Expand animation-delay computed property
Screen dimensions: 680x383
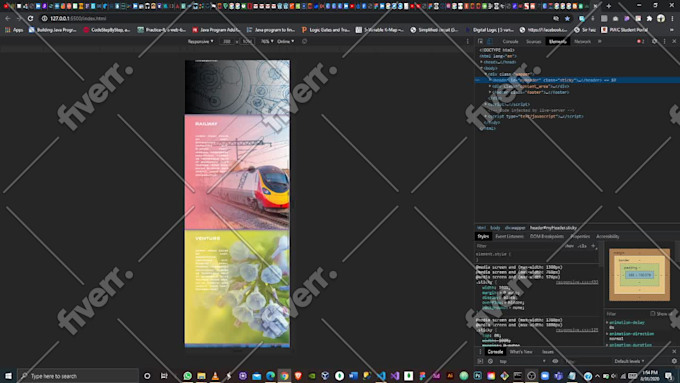pyautogui.click(x=607, y=323)
